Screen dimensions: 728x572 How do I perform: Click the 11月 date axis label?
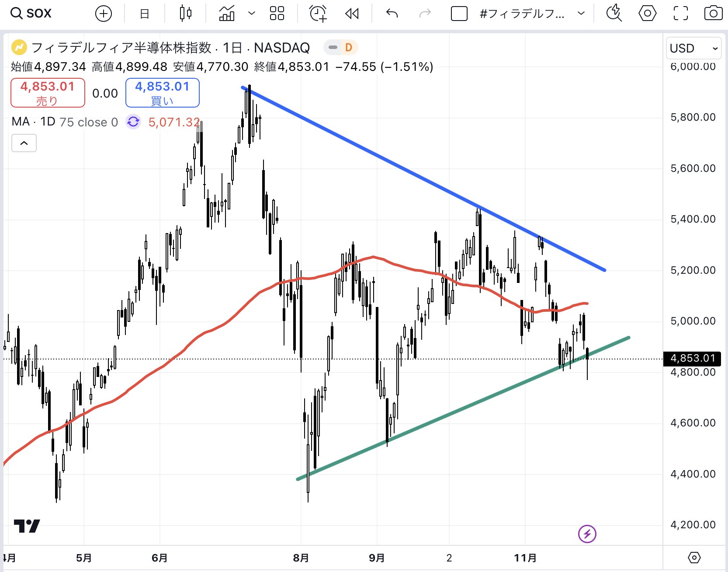pos(525,558)
